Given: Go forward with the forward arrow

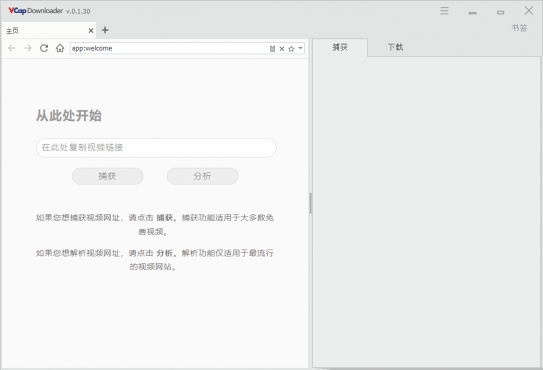Looking at the screenshot, I should point(28,48).
